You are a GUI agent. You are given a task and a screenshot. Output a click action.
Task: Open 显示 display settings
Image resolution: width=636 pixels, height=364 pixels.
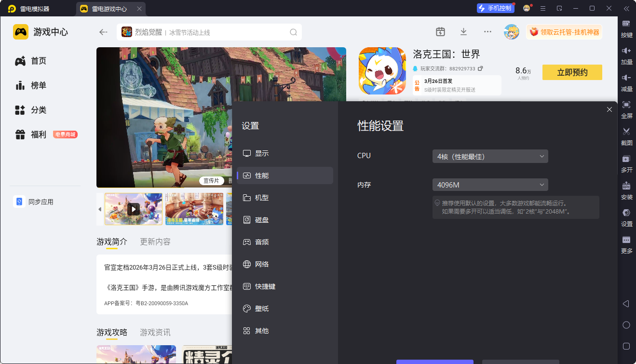coord(285,153)
